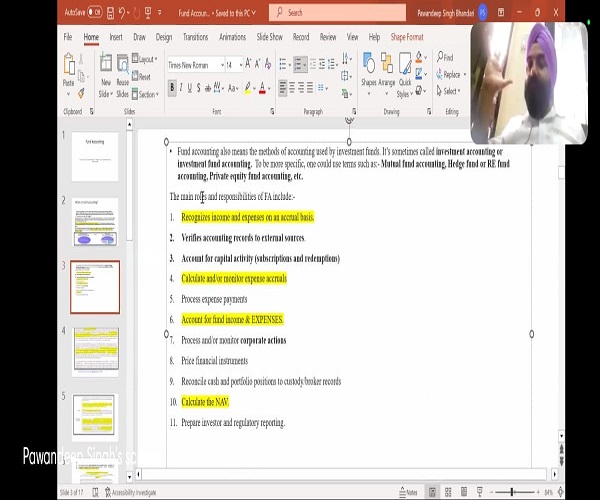Click the Bullets list icon
The image size is (600, 500).
click(282, 64)
